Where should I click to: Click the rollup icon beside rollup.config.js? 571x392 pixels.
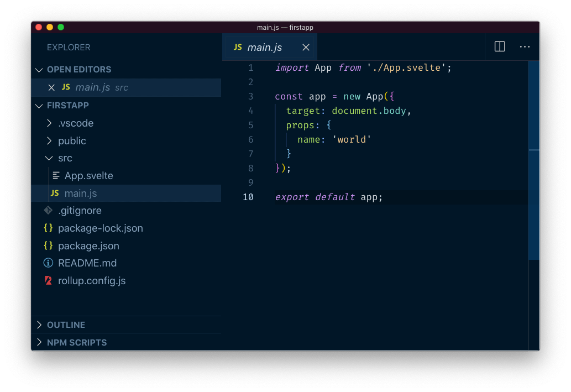point(48,281)
